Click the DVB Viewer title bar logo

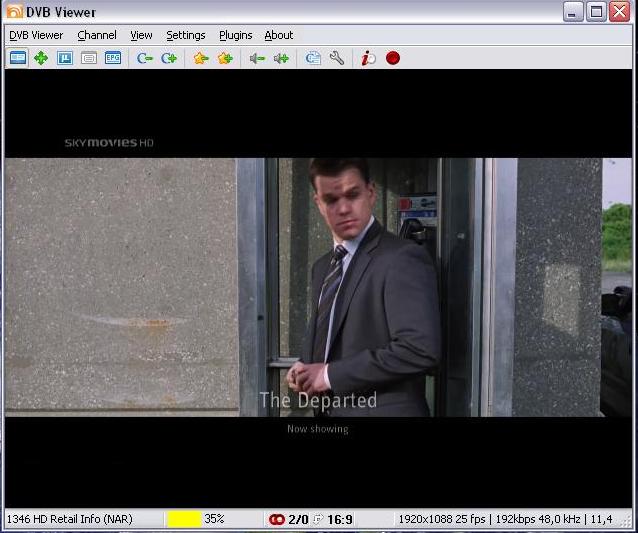point(15,11)
